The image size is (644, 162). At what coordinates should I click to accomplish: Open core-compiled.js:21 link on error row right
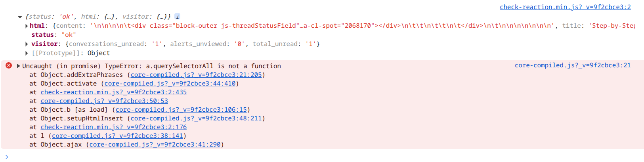[x=573, y=65]
